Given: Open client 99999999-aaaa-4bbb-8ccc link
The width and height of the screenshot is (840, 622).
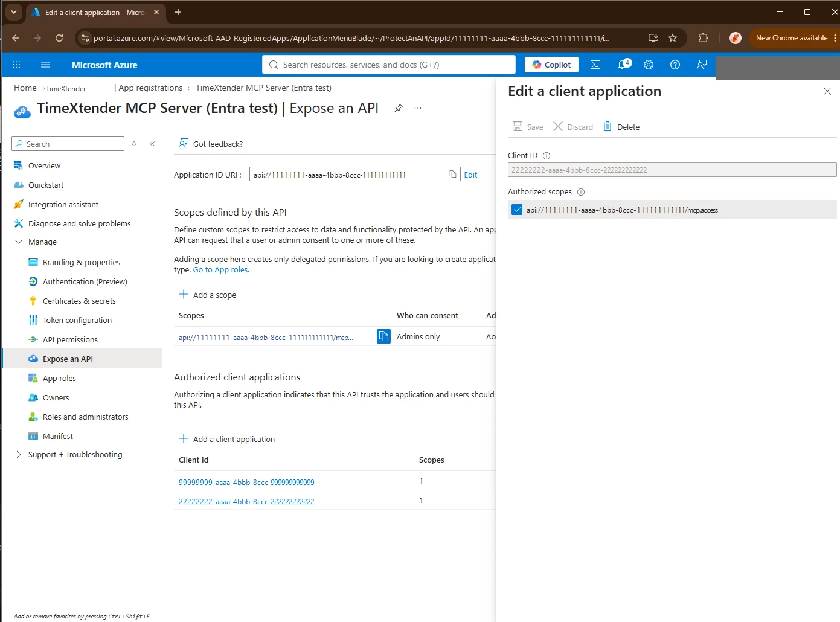Looking at the screenshot, I should click(x=246, y=482).
